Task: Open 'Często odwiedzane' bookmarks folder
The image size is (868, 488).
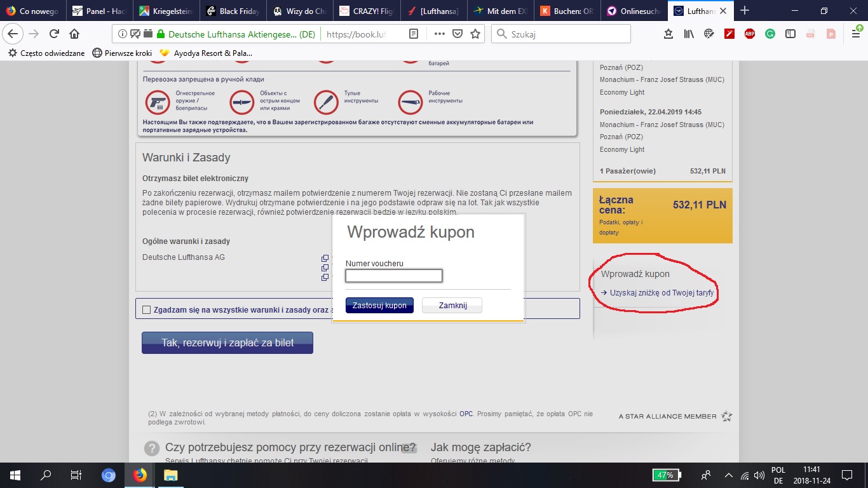Action: pos(46,53)
